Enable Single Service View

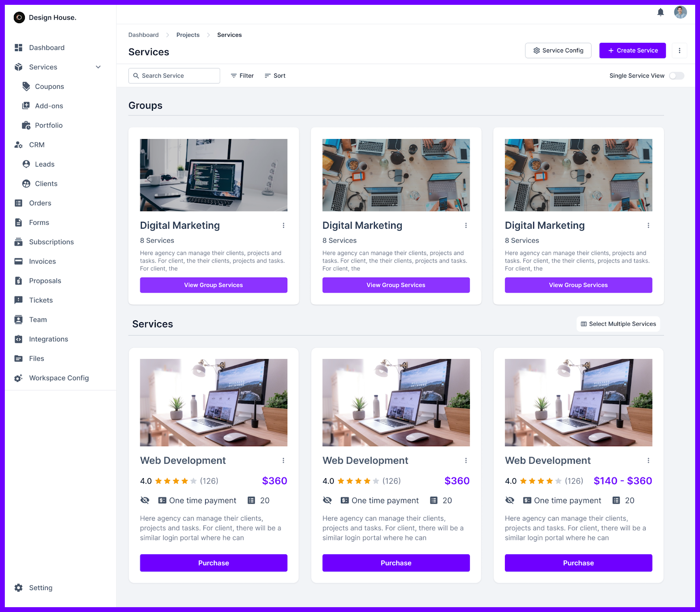[x=676, y=76]
